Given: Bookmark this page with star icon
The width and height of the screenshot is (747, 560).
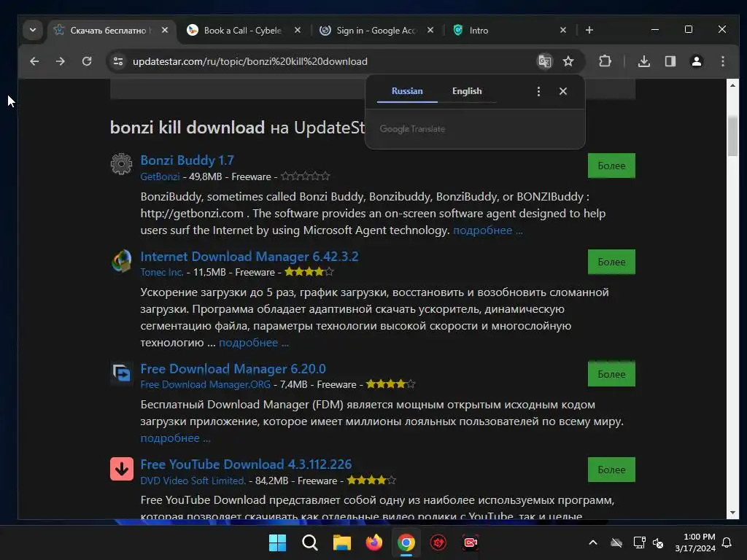Looking at the screenshot, I should pos(568,61).
